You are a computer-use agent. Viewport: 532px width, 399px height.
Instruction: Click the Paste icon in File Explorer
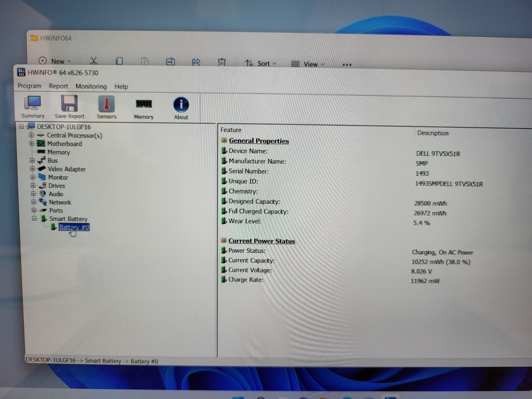(x=145, y=62)
